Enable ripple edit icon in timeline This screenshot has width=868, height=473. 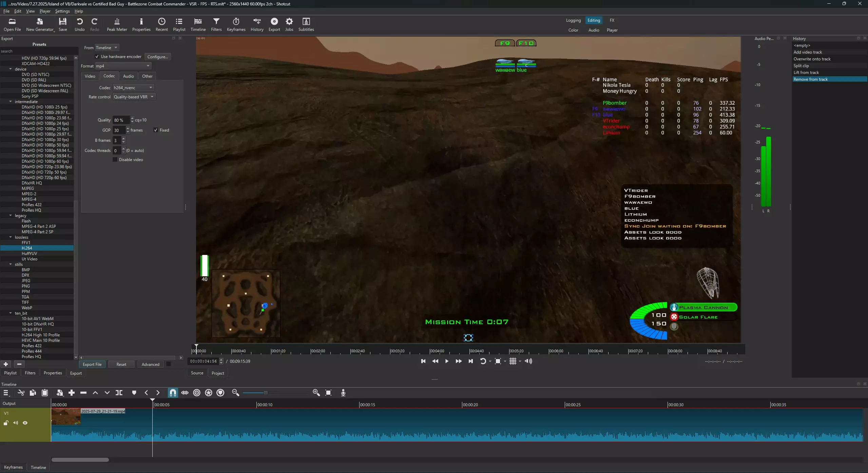click(x=197, y=393)
